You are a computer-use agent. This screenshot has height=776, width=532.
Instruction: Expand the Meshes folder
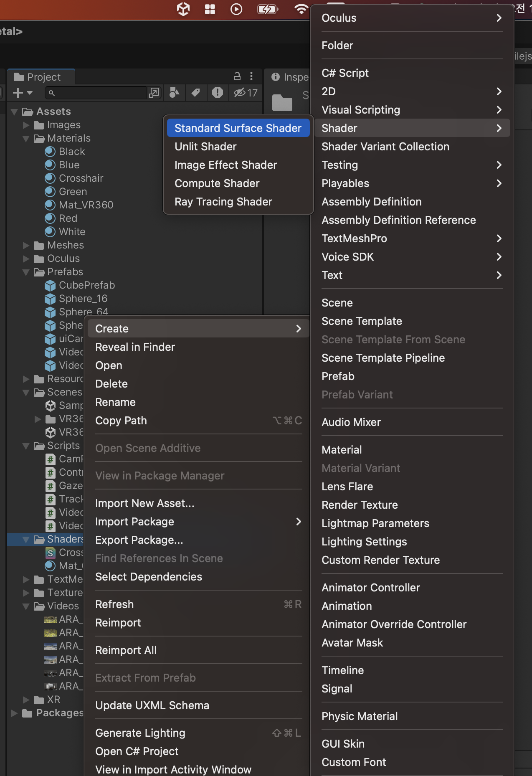[x=26, y=245]
